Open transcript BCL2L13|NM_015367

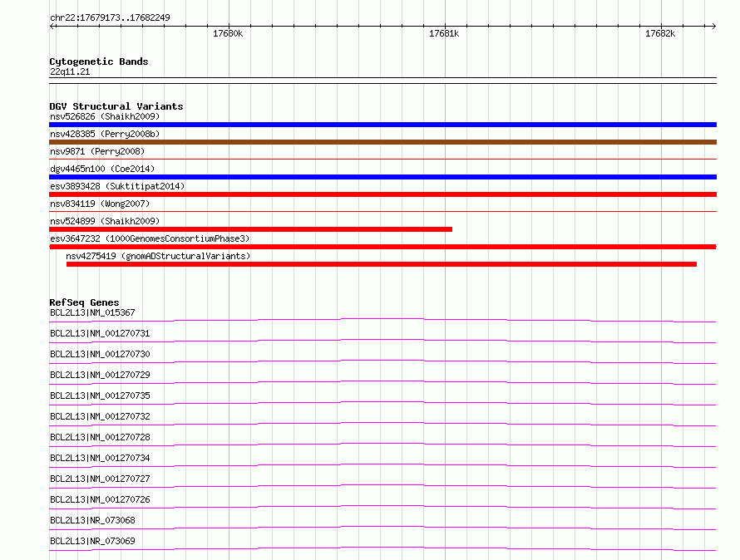point(92,312)
